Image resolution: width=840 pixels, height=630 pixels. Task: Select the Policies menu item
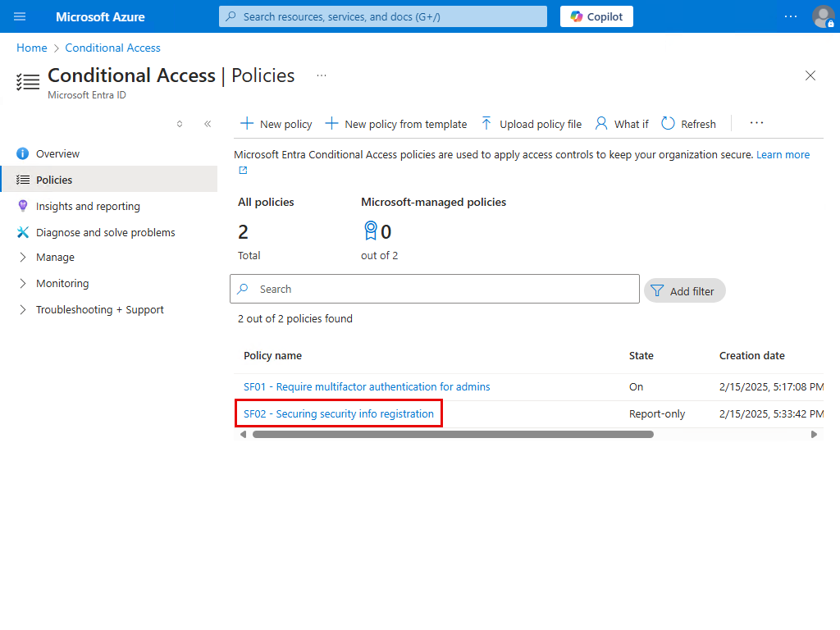109,180
